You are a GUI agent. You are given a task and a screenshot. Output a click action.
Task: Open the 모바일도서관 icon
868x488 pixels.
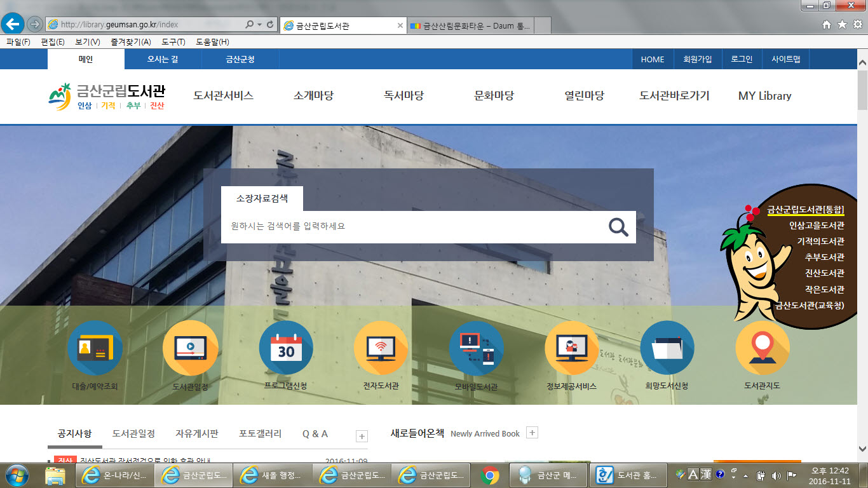(x=476, y=348)
